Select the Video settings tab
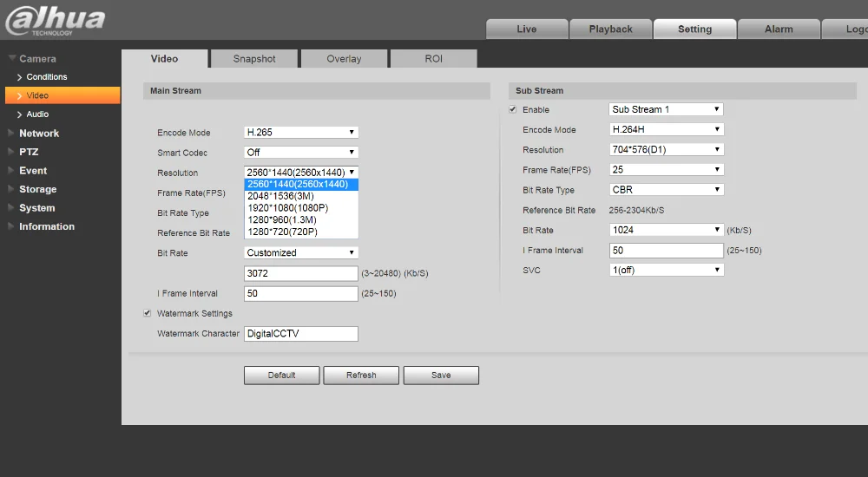The image size is (868, 477). pyautogui.click(x=164, y=59)
